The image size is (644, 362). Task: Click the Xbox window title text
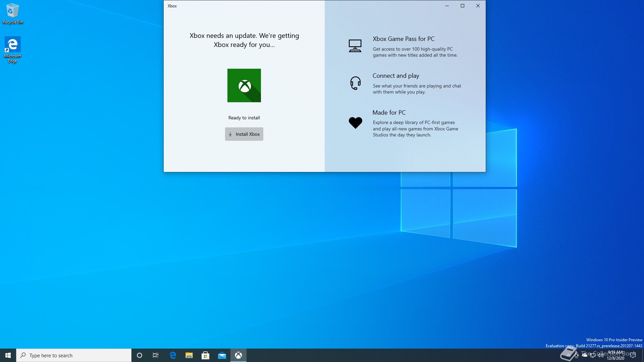172,6
